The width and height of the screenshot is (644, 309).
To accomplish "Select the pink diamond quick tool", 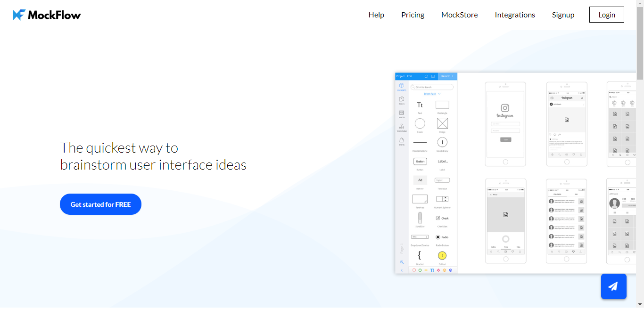I will click(x=438, y=270).
